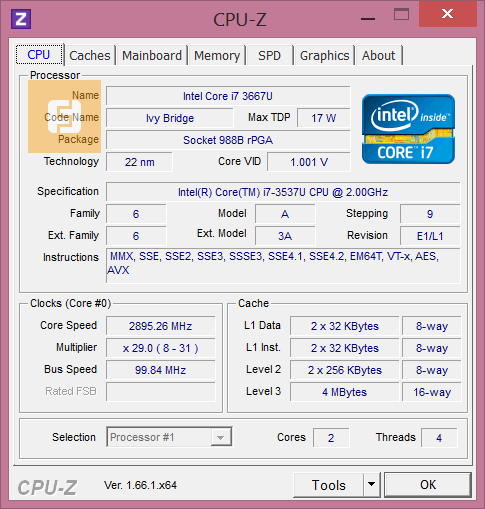Click the Threads count value 4
This screenshot has width=485, height=509.
click(439, 438)
